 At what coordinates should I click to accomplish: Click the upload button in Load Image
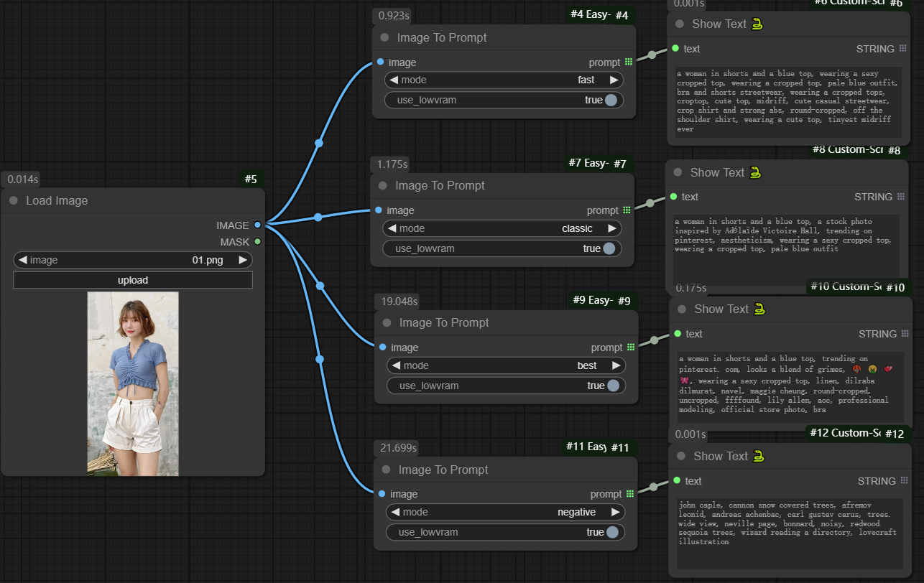click(x=133, y=280)
